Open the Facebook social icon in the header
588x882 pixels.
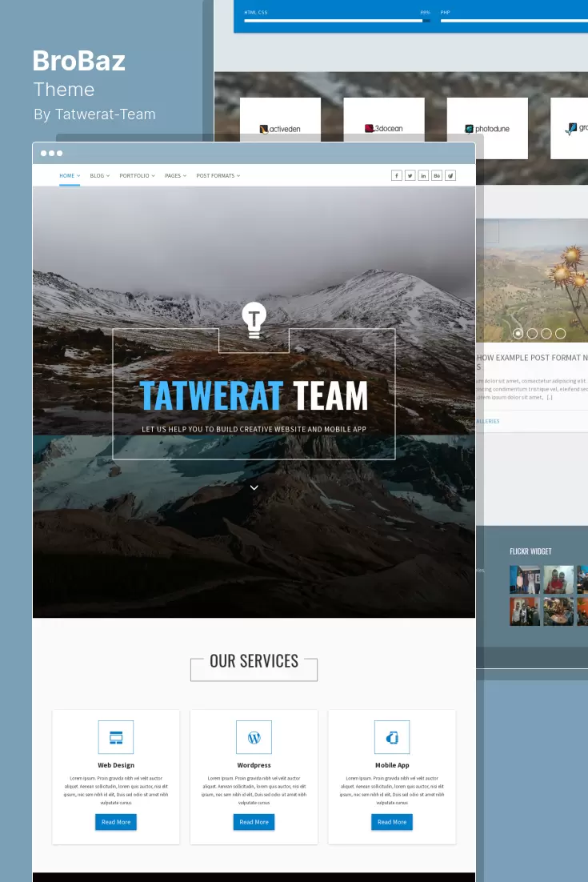pyautogui.click(x=396, y=175)
